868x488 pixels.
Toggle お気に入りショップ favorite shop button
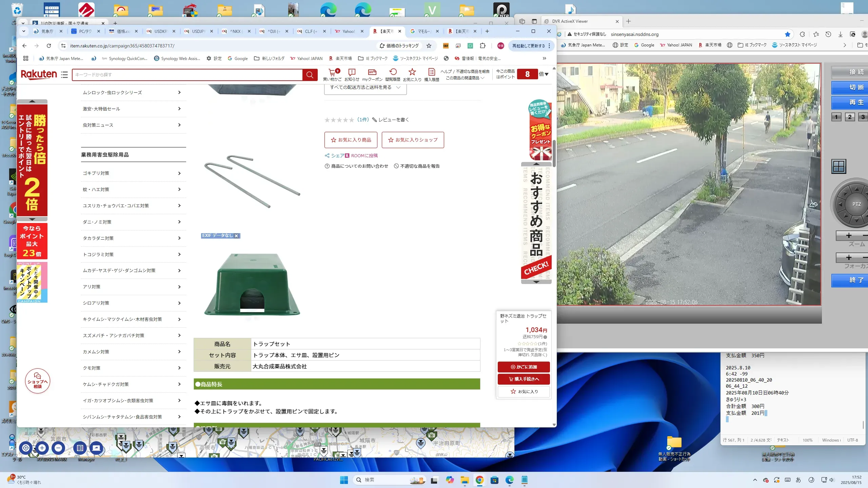tap(413, 140)
